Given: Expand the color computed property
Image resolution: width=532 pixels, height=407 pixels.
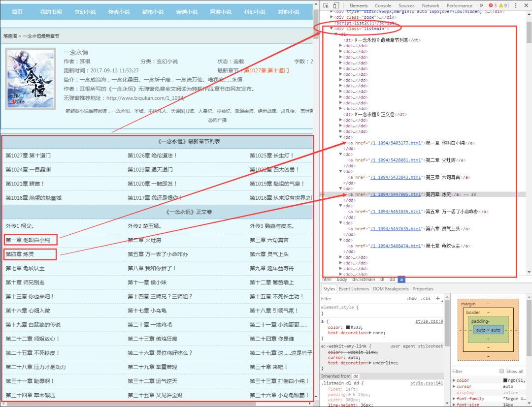Looking at the screenshot, I should 454,380.
